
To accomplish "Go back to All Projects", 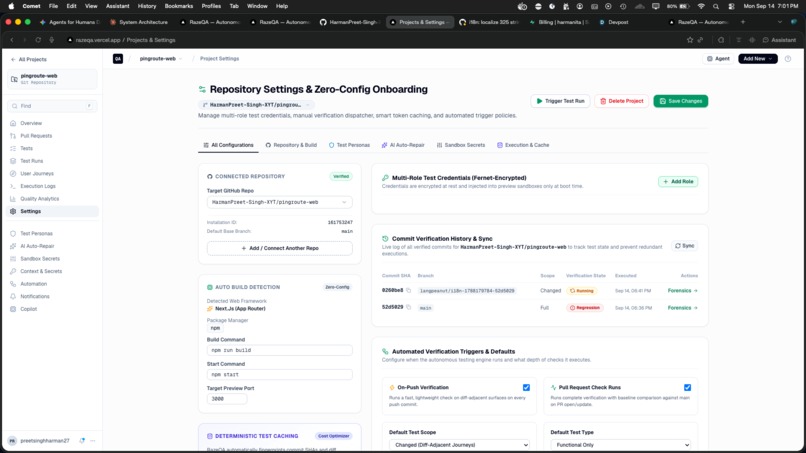I will pyautogui.click(x=29, y=60).
